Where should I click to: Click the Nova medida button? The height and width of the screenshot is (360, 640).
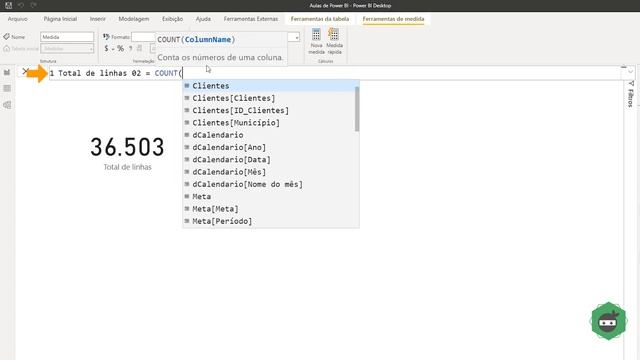(x=316, y=41)
